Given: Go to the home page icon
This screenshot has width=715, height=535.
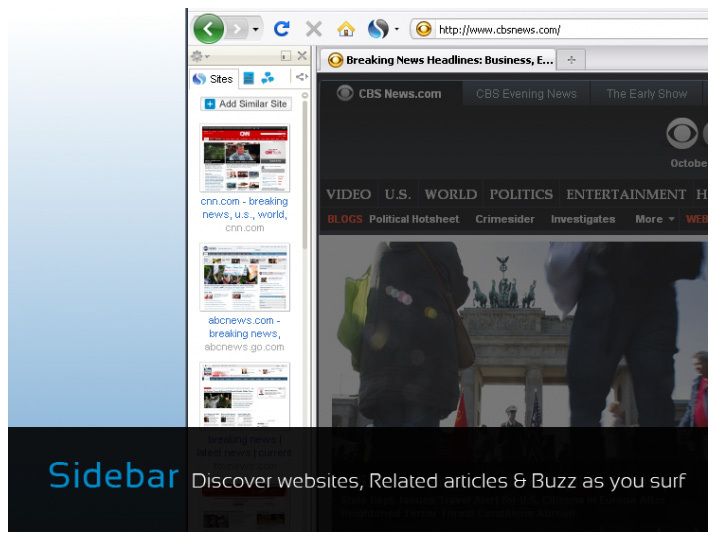Looking at the screenshot, I should (346, 29).
